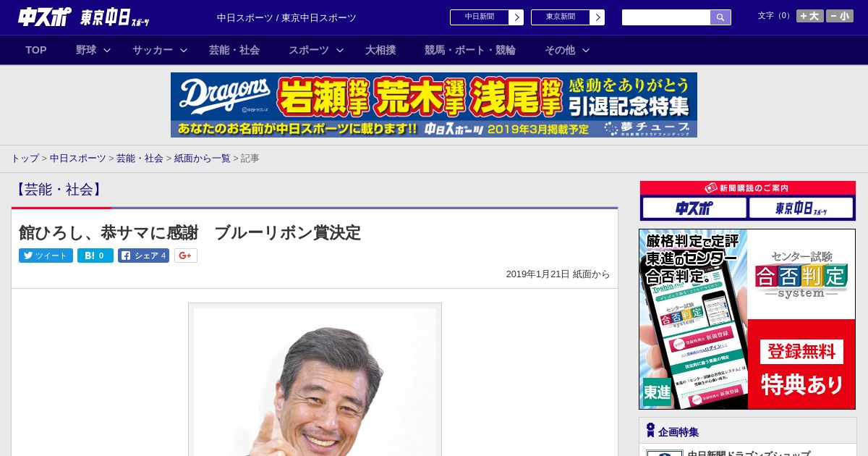The width and height of the screenshot is (868, 456).
Task: Open the 中日新聞 link button
Action: click(479, 17)
